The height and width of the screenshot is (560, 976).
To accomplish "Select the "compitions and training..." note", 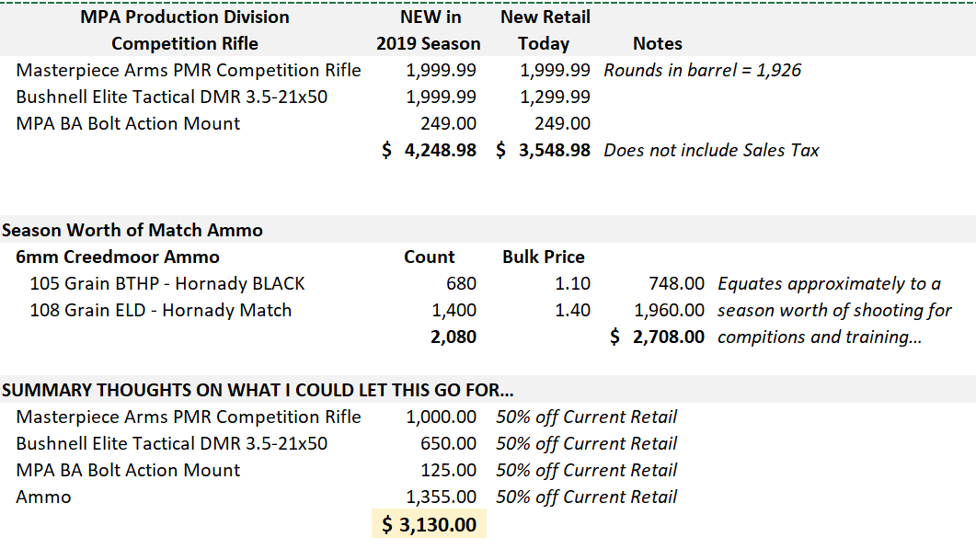I will coord(820,337).
